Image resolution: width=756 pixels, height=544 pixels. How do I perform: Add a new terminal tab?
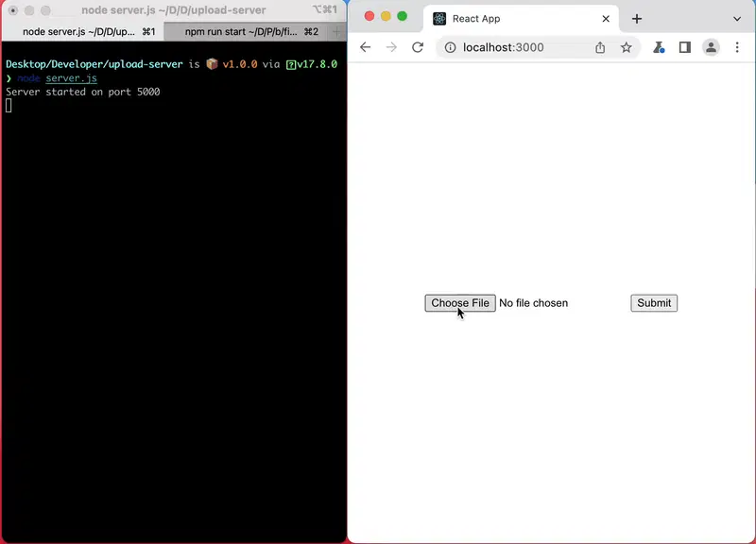click(x=336, y=32)
